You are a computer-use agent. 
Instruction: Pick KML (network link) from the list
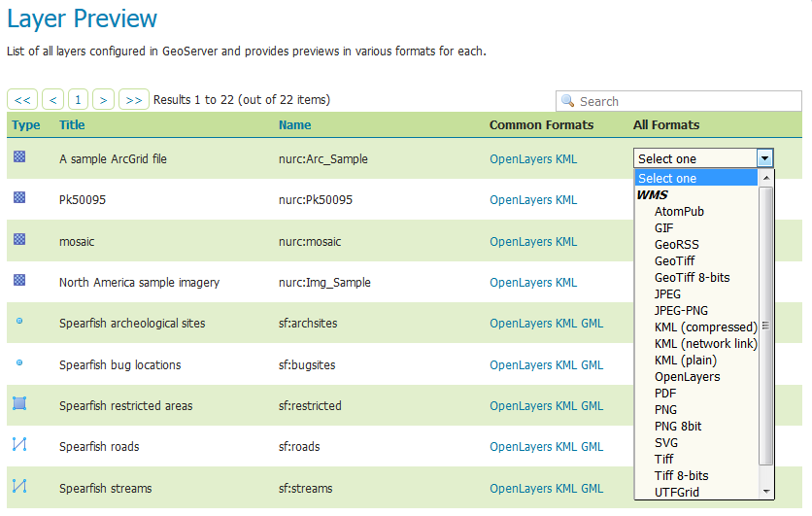[705, 343]
